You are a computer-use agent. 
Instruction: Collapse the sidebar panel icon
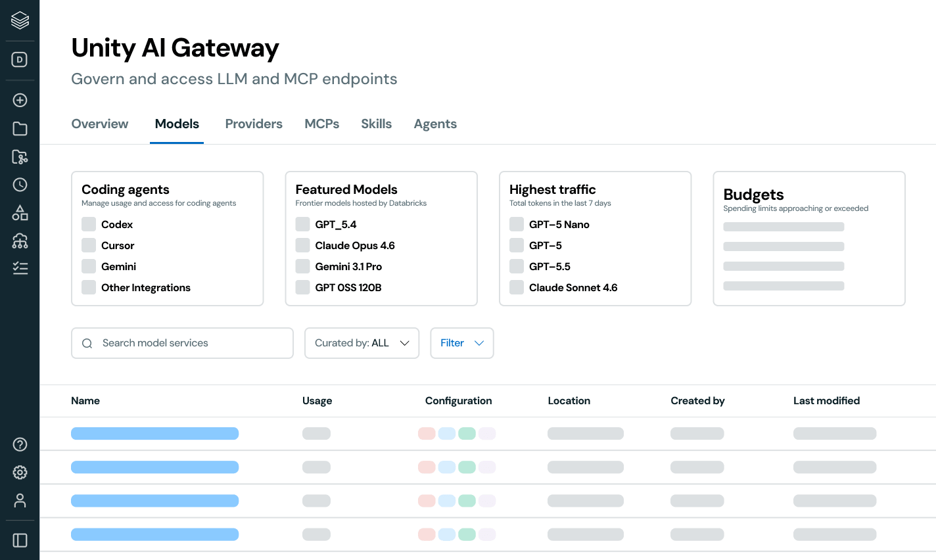(x=20, y=540)
